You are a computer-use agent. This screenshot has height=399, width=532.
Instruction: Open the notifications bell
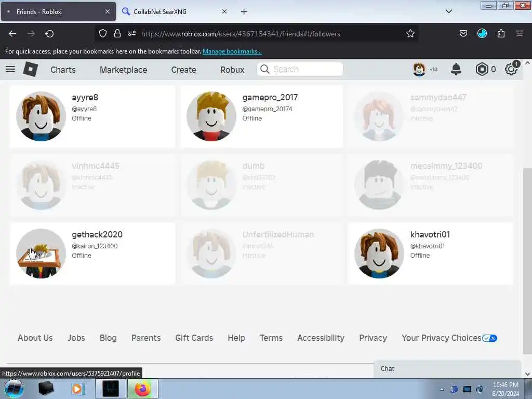(x=456, y=69)
